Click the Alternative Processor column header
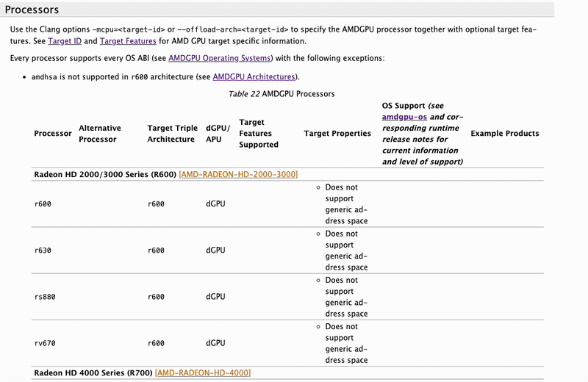 tap(100, 133)
